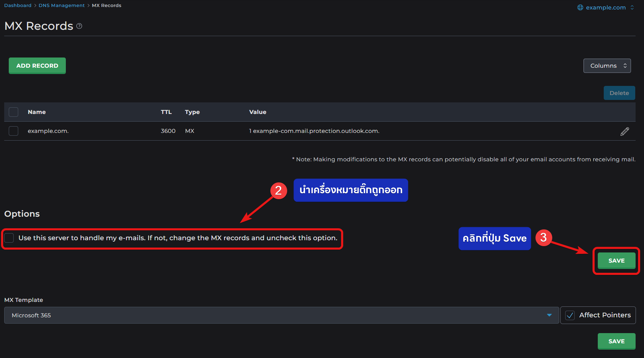644x358 pixels.
Task: Expand the Microsoft 365 MX Template dropdown
Action: (281, 315)
